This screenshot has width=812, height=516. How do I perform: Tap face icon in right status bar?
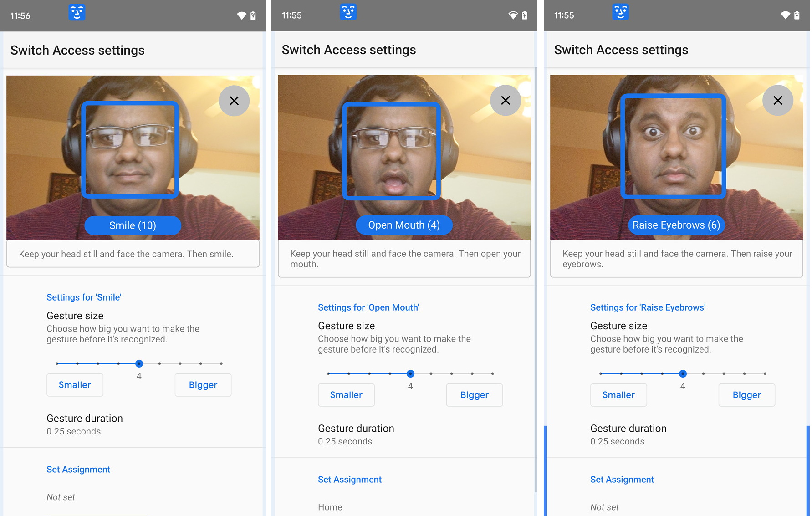coord(620,12)
